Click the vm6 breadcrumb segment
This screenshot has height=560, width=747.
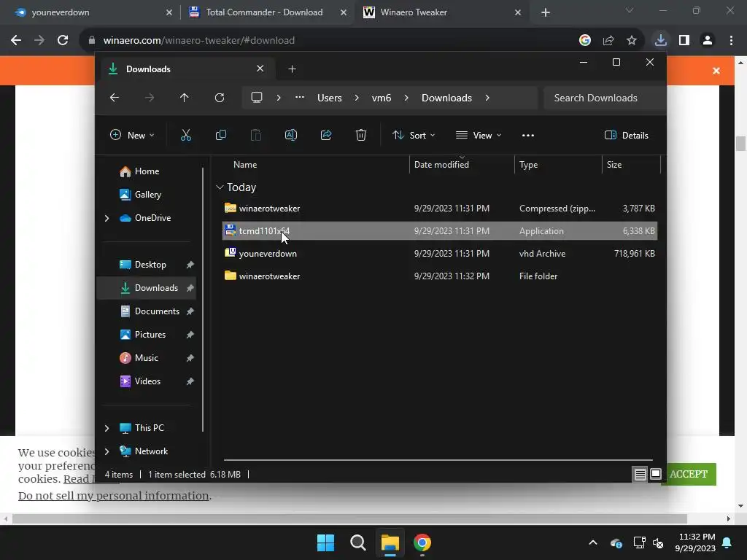(x=381, y=98)
